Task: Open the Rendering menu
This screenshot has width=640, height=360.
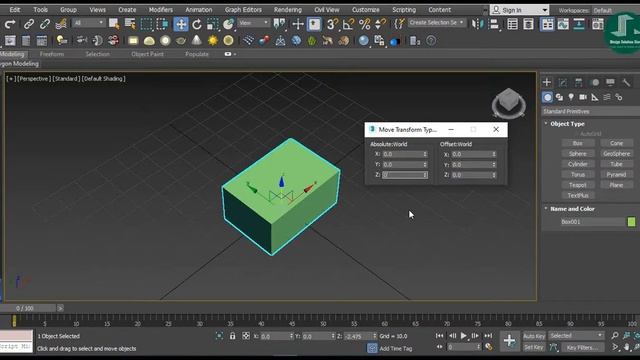Action: (288, 10)
